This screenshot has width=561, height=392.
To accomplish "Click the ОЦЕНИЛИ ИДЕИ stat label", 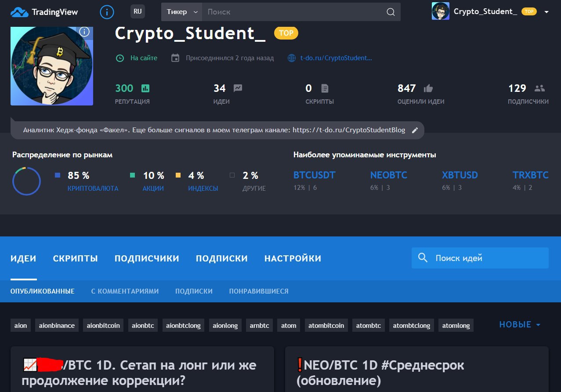I will [421, 102].
